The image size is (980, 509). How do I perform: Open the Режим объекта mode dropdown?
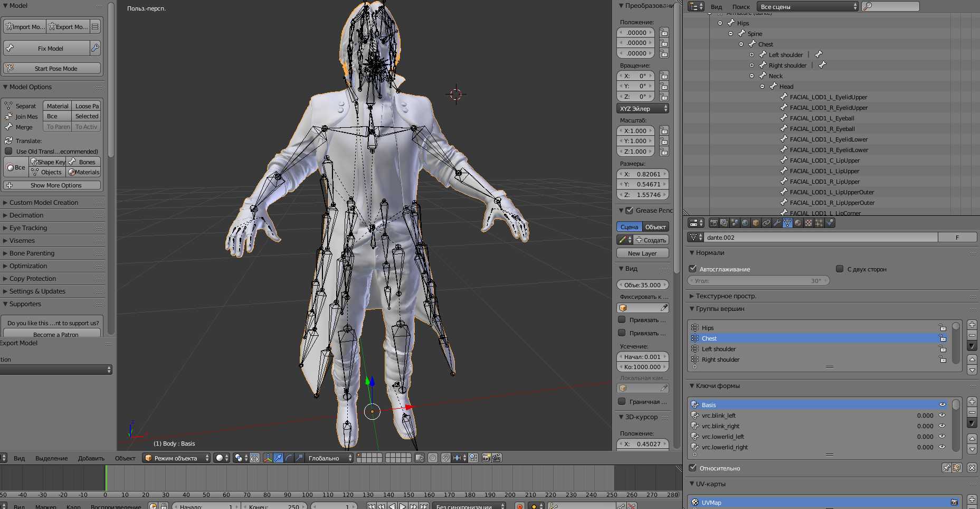[176, 458]
